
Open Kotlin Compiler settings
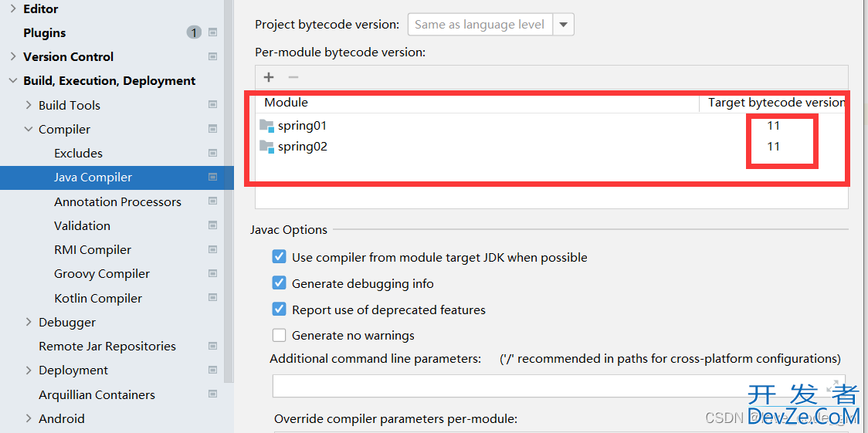coord(98,298)
